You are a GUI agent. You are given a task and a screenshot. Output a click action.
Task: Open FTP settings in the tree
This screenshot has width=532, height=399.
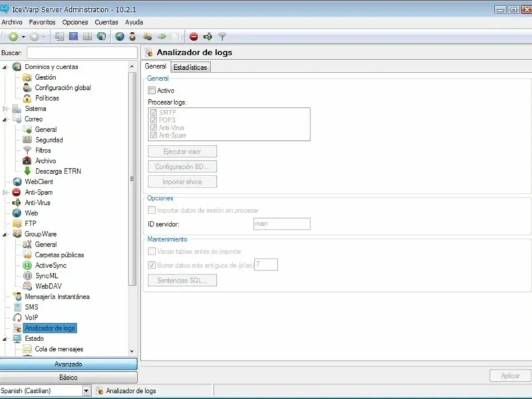click(x=30, y=223)
